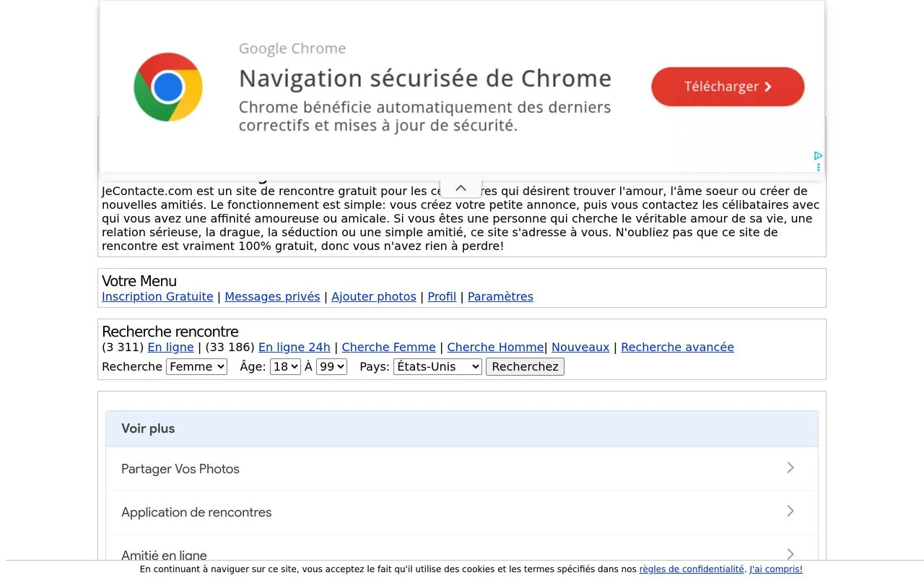Screen dimensions: 924x578
Task: Open the minimum age dropdown showing 18
Action: pyautogui.click(x=285, y=366)
